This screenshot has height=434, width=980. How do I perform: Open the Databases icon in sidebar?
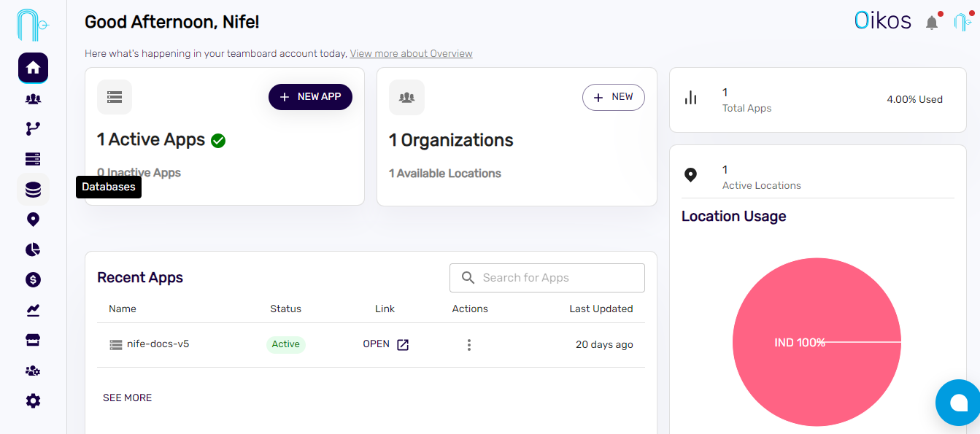click(33, 190)
